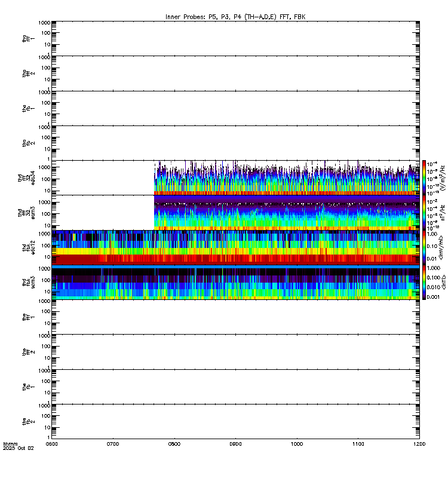Click the 1000 time tick label
448x478 pixels.
point(297,444)
